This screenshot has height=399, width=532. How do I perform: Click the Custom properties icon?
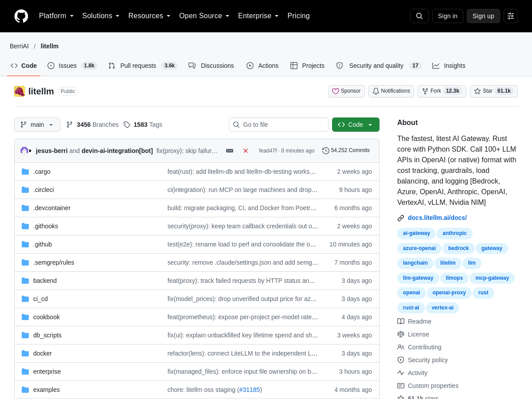pos(401,386)
